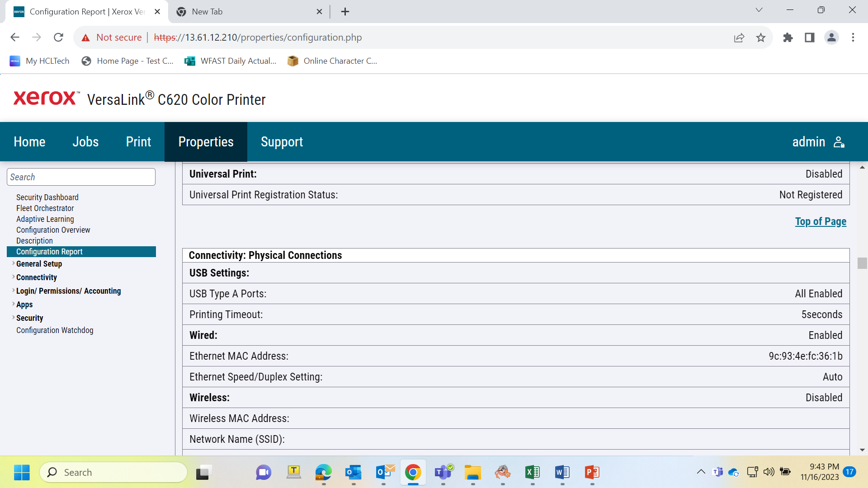868x488 pixels.
Task: Open the Chrome three-dot menu
Action: click(x=853, y=38)
